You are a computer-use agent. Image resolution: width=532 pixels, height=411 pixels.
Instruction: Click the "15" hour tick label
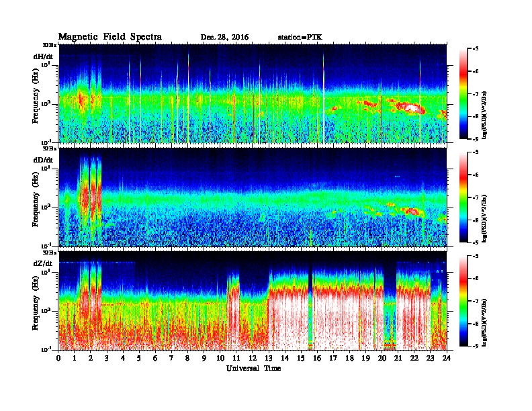click(x=301, y=358)
